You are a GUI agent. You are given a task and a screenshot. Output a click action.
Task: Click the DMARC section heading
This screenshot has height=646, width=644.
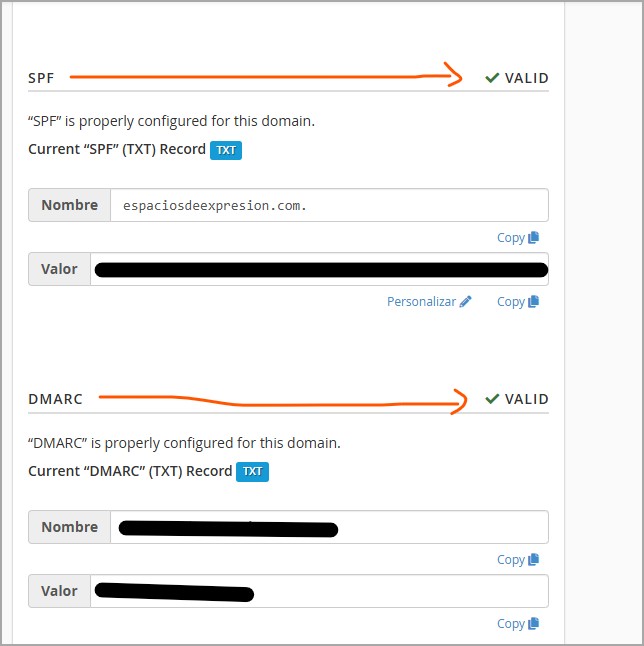tap(55, 399)
